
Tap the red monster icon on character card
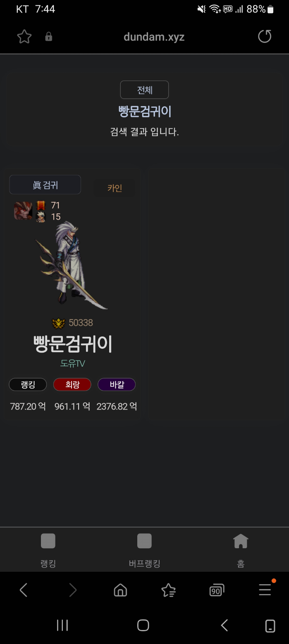pyautogui.click(x=23, y=211)
